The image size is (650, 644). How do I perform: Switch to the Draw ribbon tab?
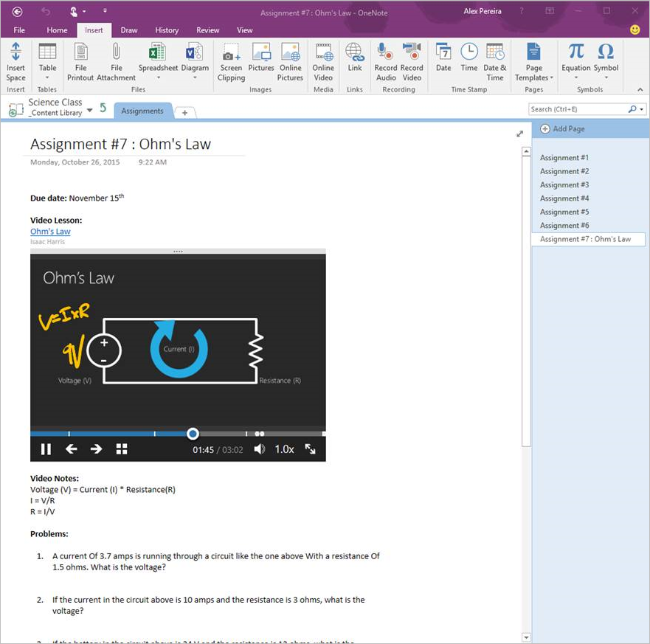(x=129, y=30)
